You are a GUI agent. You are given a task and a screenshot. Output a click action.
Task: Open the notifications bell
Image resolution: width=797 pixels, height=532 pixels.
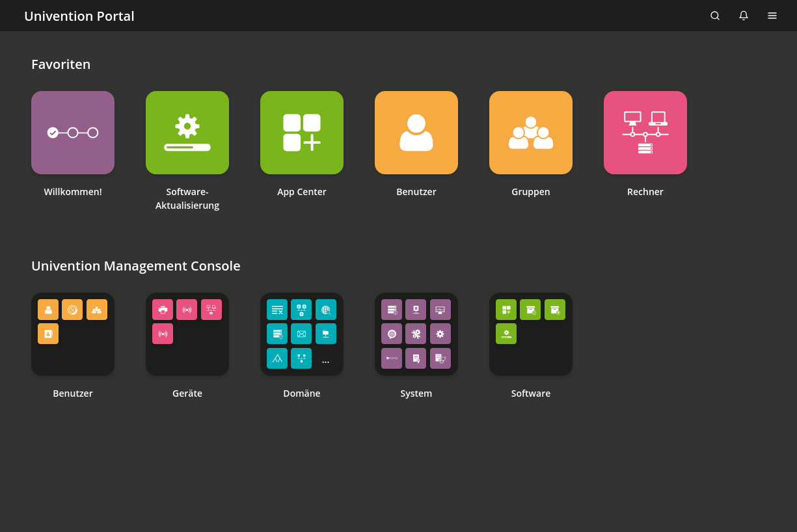[744, 16]
